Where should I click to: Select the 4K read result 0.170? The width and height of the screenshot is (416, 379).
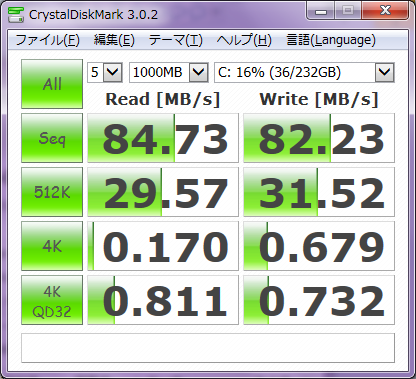[x=163, y=246]
